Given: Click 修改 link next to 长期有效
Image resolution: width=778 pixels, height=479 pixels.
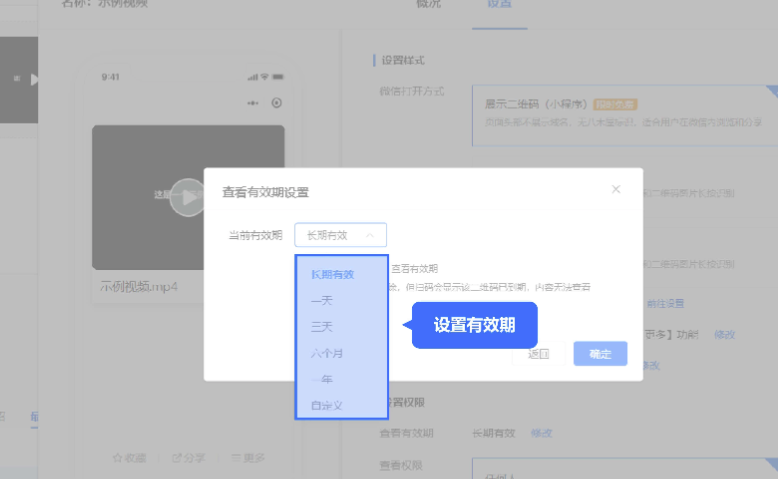Looking at the screenshot, I should point(541,433).
